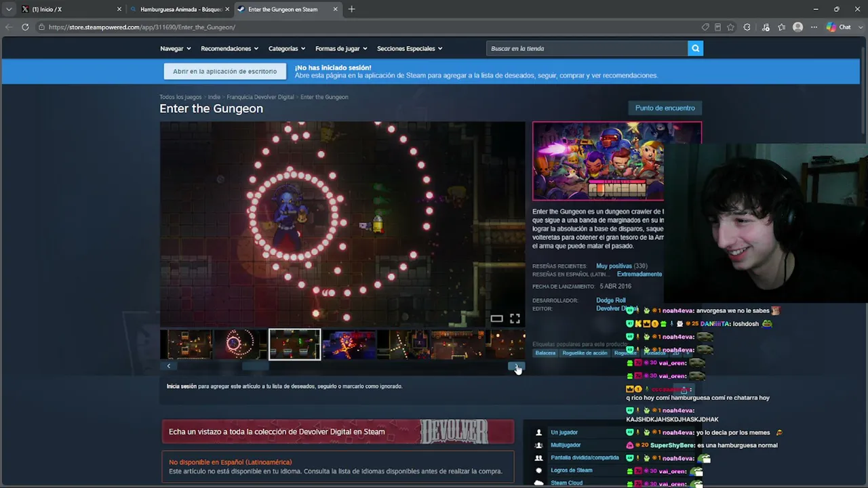
Task: Click the Enter the Gungeon breadcrumb link
Action: (x=324, y=97)
